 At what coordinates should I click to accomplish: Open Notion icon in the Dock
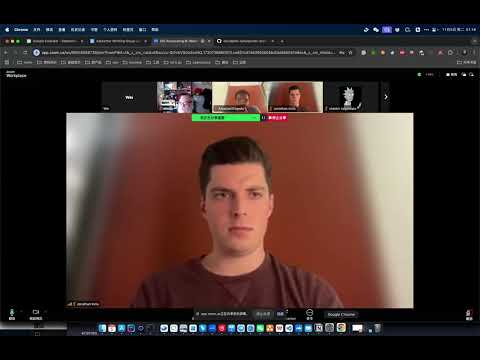pos(319,328)
